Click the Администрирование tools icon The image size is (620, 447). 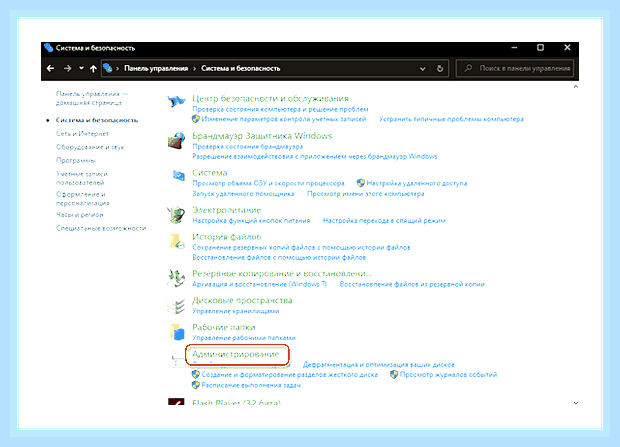tap(178, 358)
